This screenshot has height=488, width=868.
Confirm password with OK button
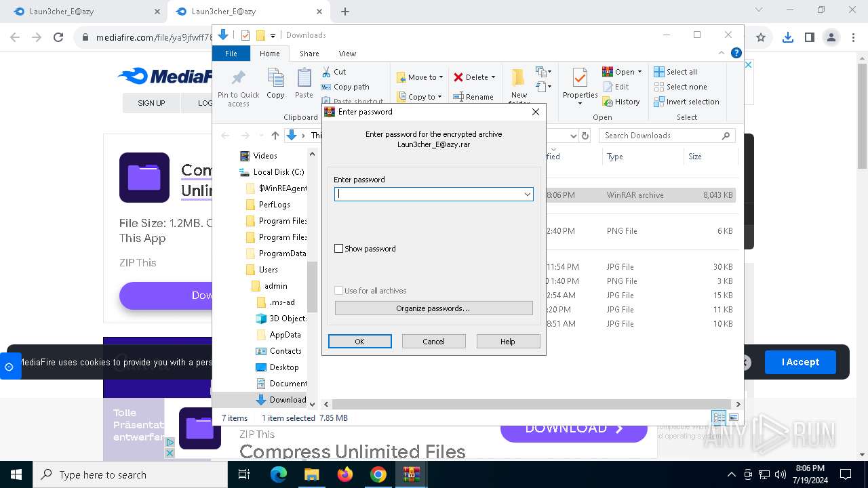360,342
